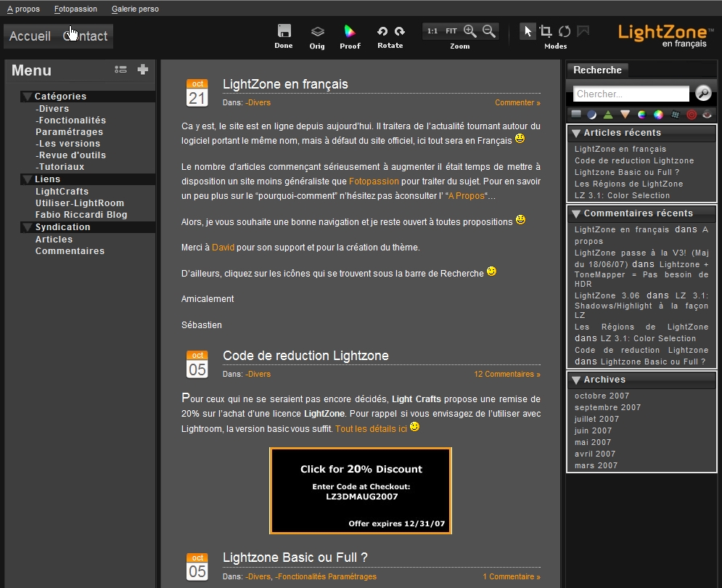Open the -Les versions category
The width and height of the screenshot is (722, 588).
point(67,144)
